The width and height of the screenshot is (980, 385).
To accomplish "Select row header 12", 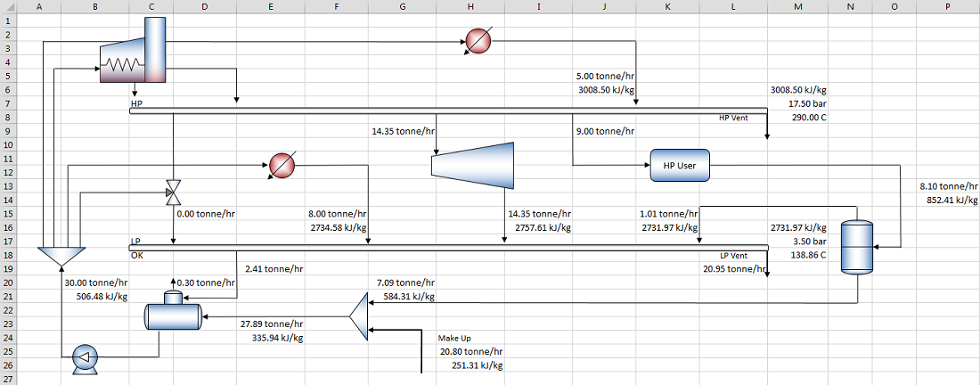I will (x=7, y=172).
